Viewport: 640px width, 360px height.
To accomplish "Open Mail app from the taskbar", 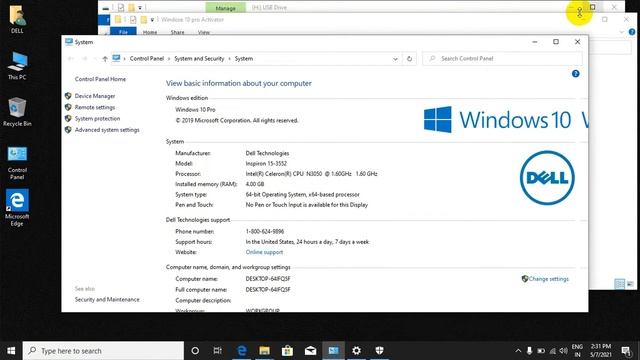I will point(310,351).
